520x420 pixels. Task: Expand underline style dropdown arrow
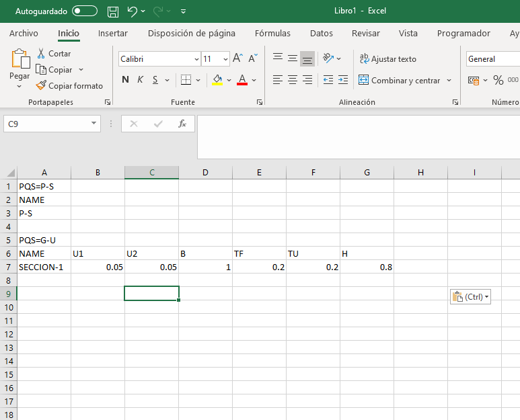pyautogui.click(x=167, y=80)
